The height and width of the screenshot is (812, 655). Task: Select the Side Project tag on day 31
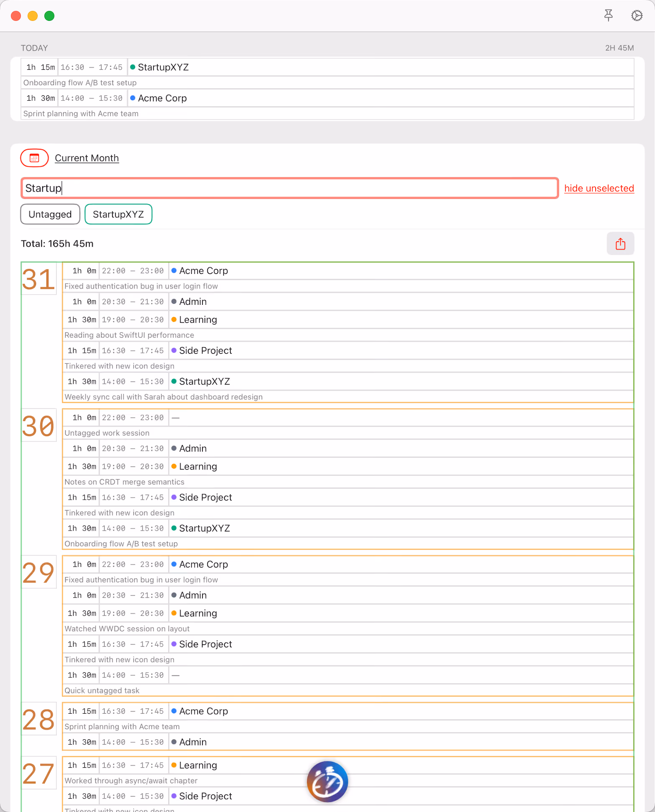pos(205,351)
